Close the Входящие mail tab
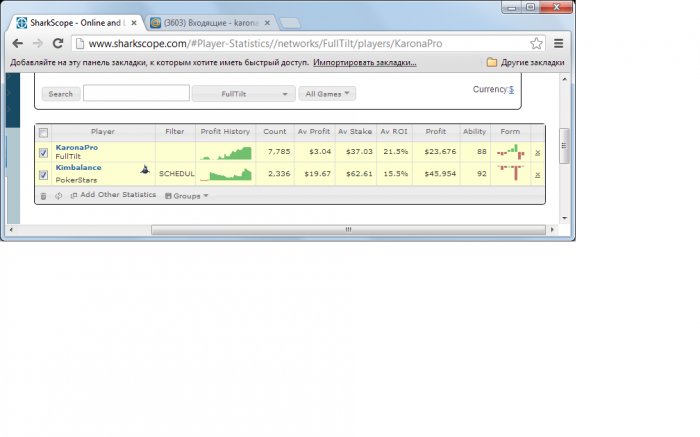 tap(267, 23)
